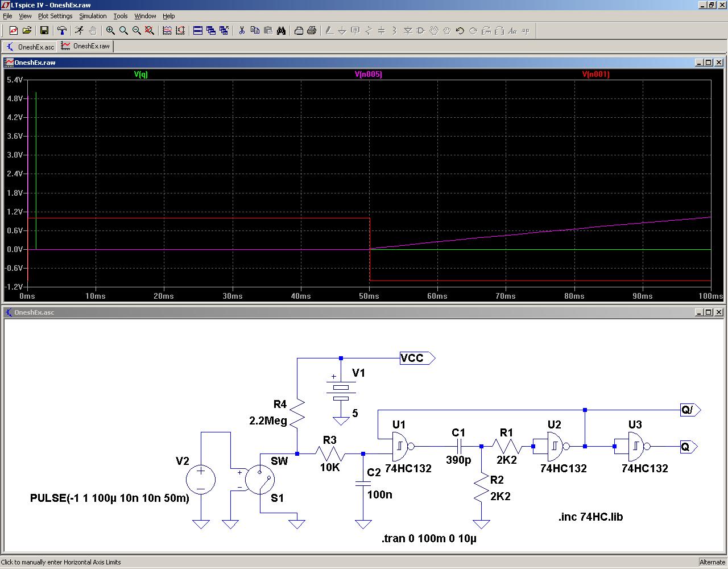Click the Save floppy disk icon
Image resolution: width=728 pixels, height=569 pixels.
tap(44, 31)
